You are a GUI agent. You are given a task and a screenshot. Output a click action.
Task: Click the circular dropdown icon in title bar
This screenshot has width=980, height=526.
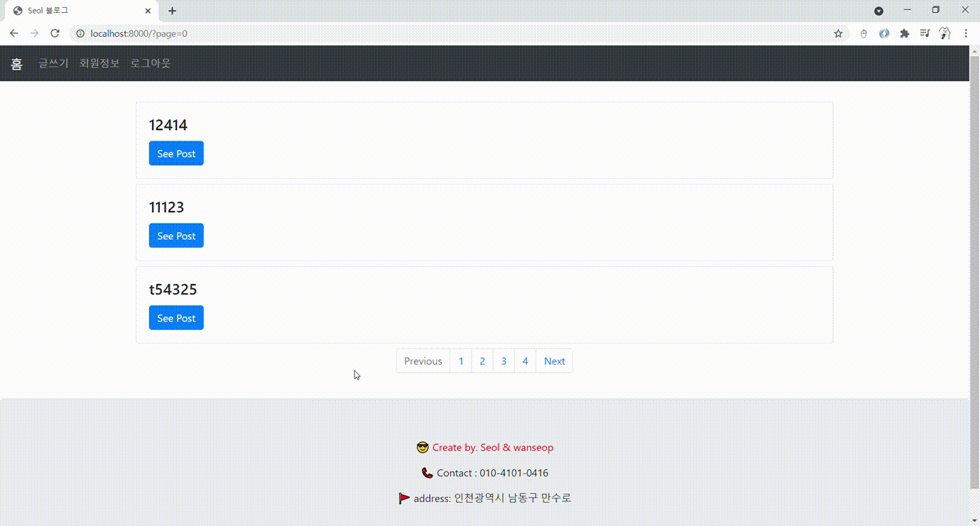click(x=878, y=11)
